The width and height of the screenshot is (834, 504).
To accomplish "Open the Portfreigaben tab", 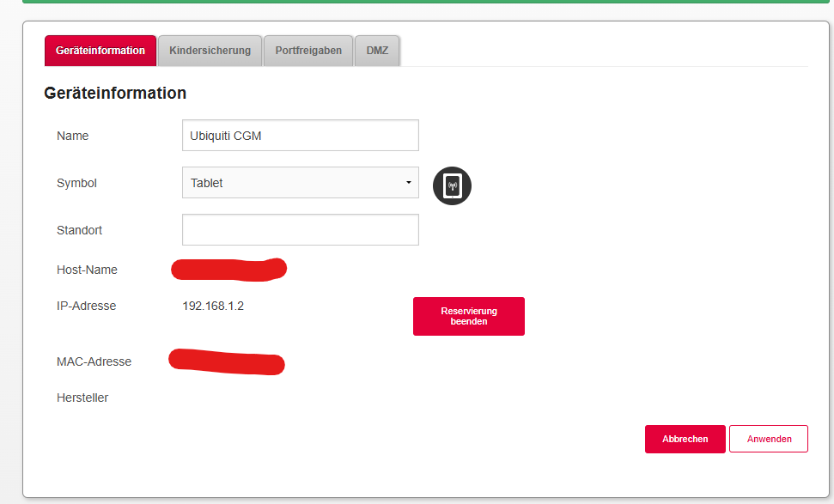I will click(x=308, y=51).
